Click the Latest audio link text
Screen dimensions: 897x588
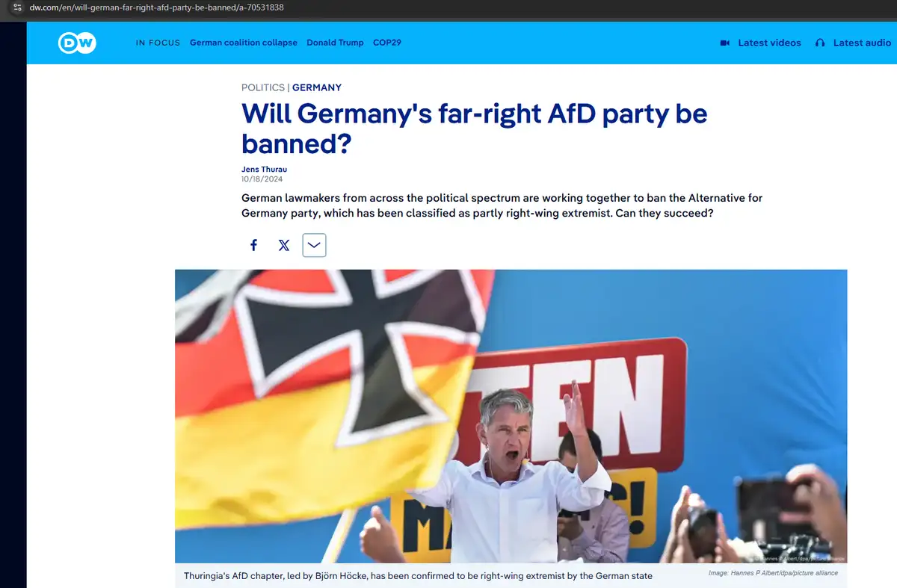pyautogui.click(x=862, y=43)
